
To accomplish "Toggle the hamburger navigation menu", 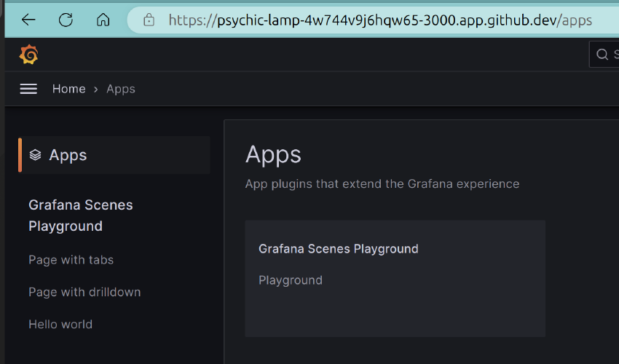I will point(28,89).
